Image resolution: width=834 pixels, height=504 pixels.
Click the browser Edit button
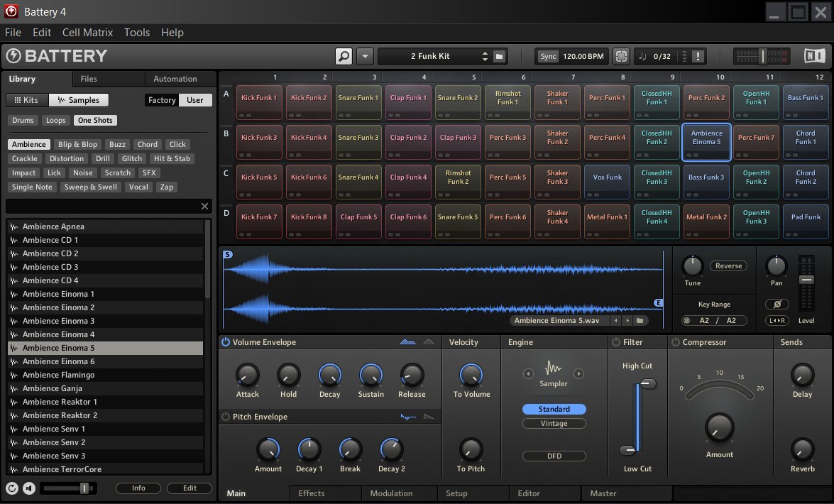click(190, 488)
